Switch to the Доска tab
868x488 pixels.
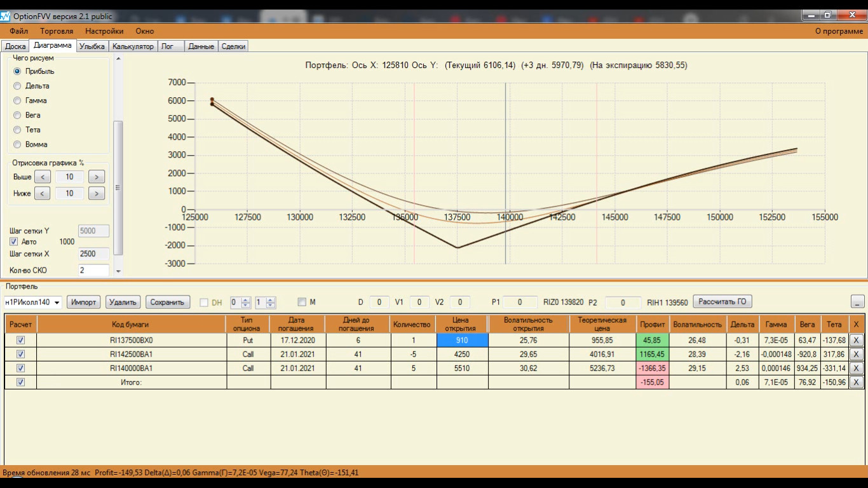(15, 46)
